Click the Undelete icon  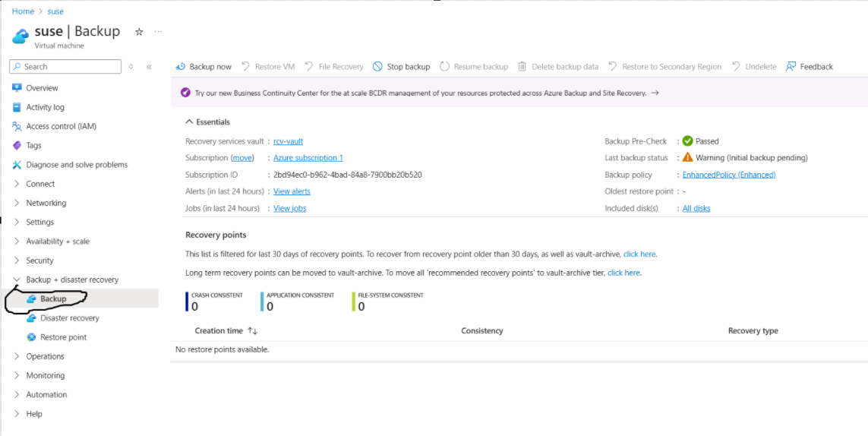736,67
